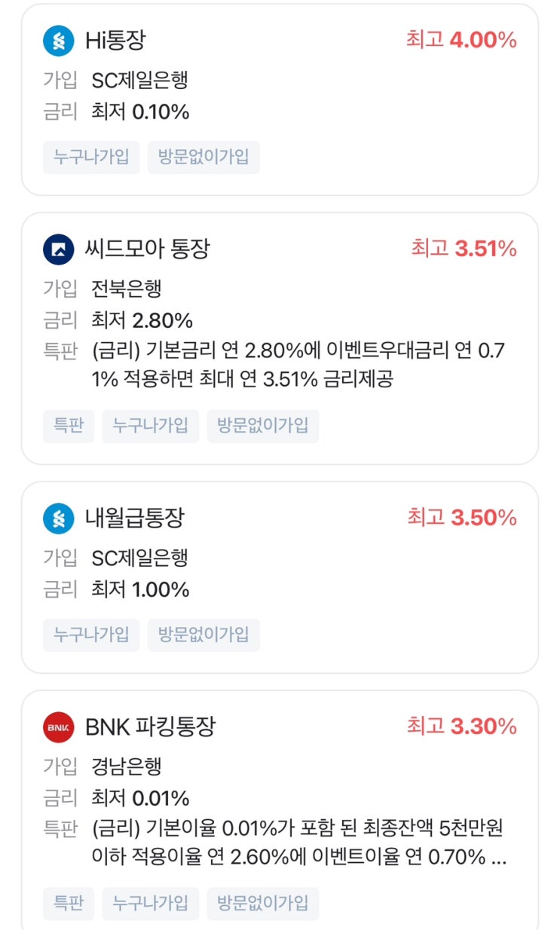
Task: Select the 누구나가입 tag on Hi통장
Action: click(x=91, y=158)
